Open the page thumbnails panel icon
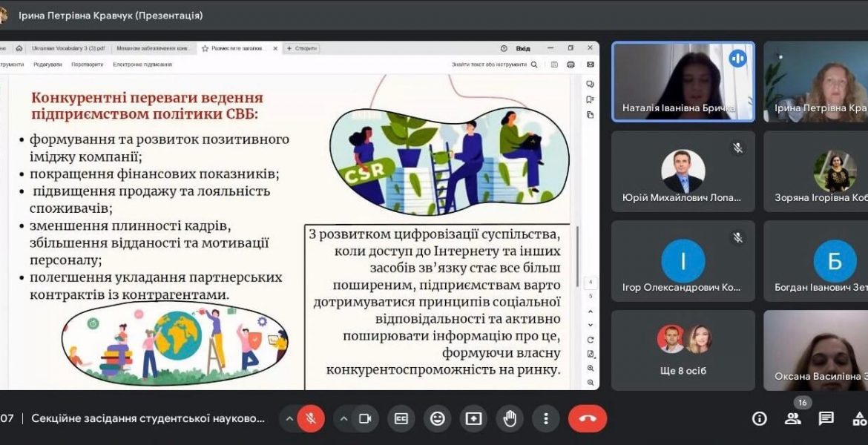Image resolution: width=868 pixels, height=445 pixels. pos(590,114)
